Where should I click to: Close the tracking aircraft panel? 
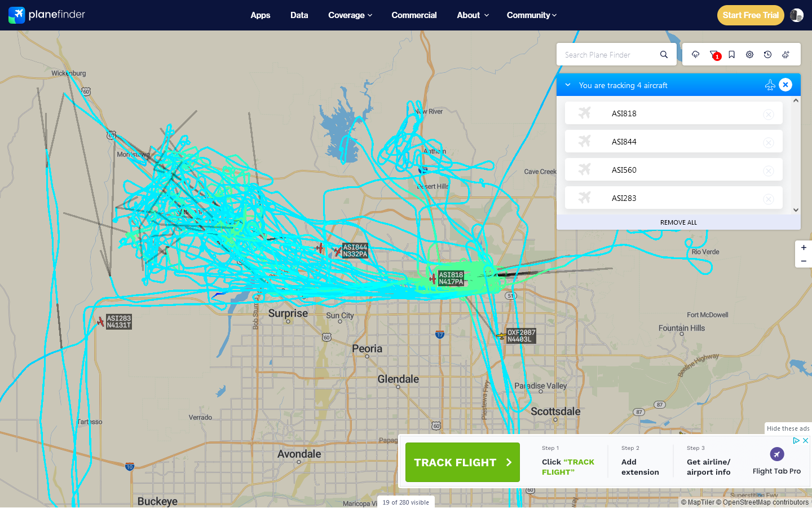[x=785, y=85]
